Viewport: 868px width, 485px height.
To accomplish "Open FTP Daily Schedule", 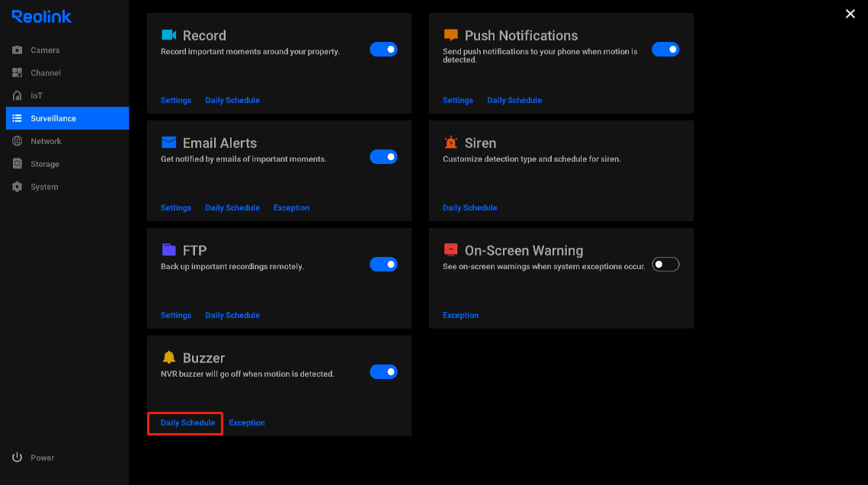I will click(232, 315).
